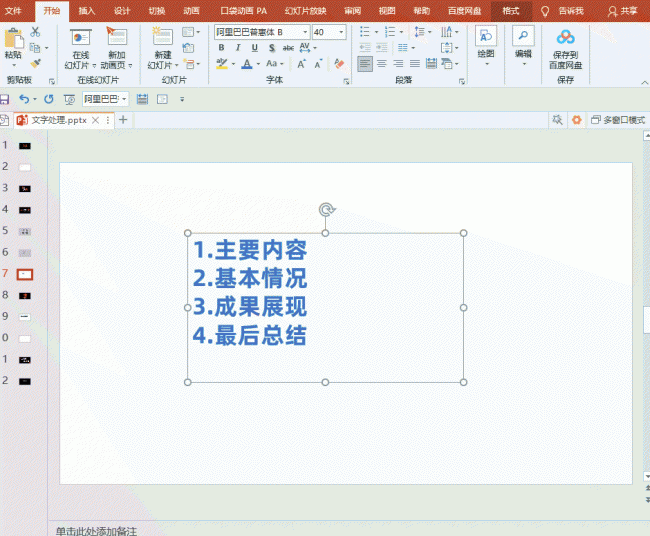Switch to the Format (格式) tab

pos(511,11)
